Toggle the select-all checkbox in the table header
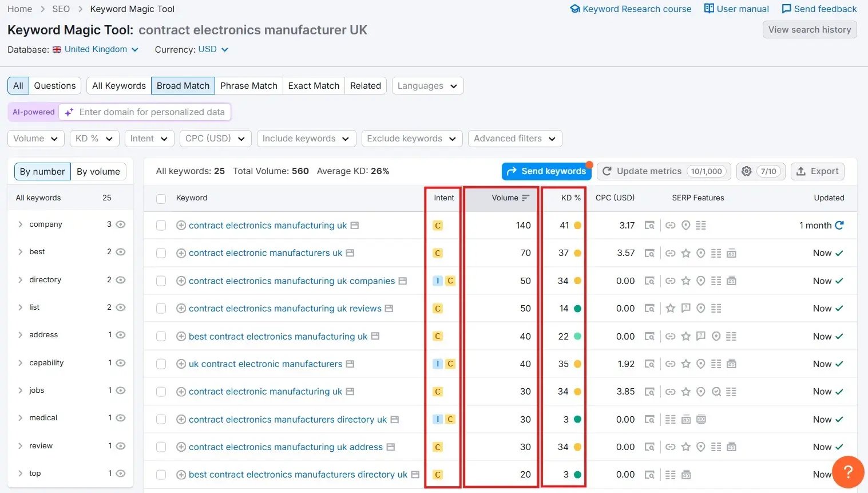This screenshot has width=868, height=493. pos(161,198)
